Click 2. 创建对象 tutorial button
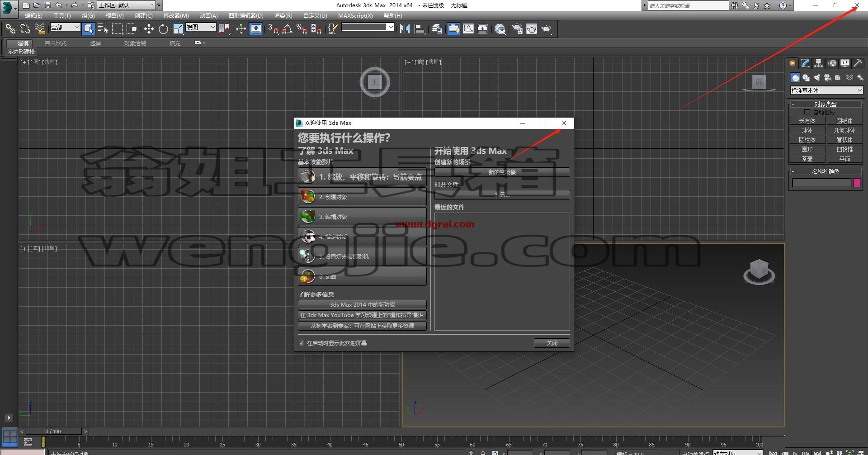This screenshot has width=868, height=455. 362,197
